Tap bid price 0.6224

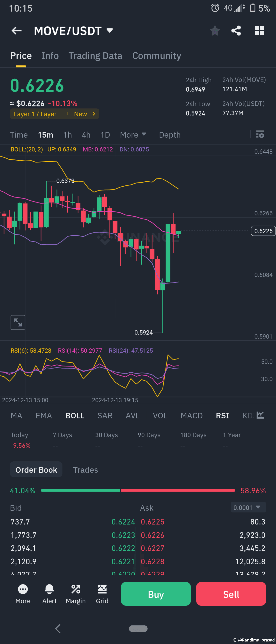pyautogui.click(x=123, y=522)
